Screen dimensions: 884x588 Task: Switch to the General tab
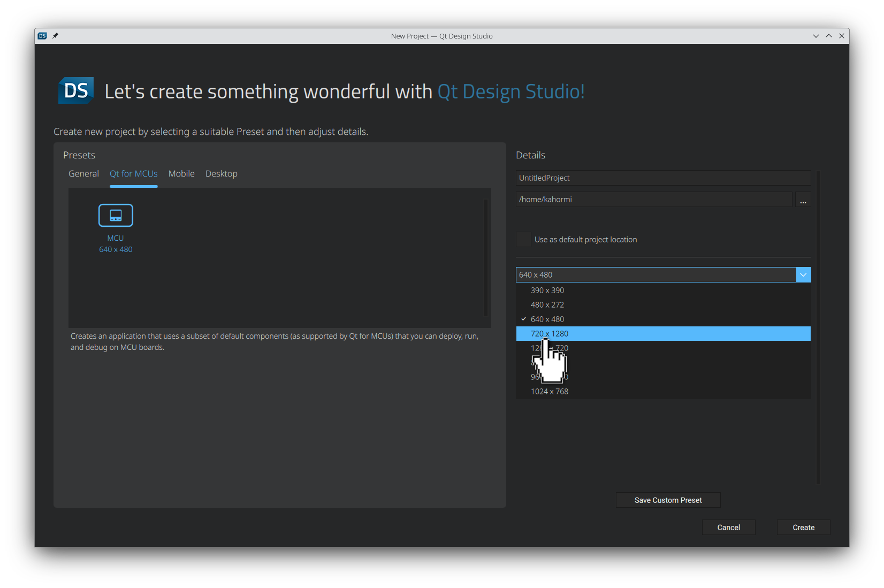coord(83,173)
